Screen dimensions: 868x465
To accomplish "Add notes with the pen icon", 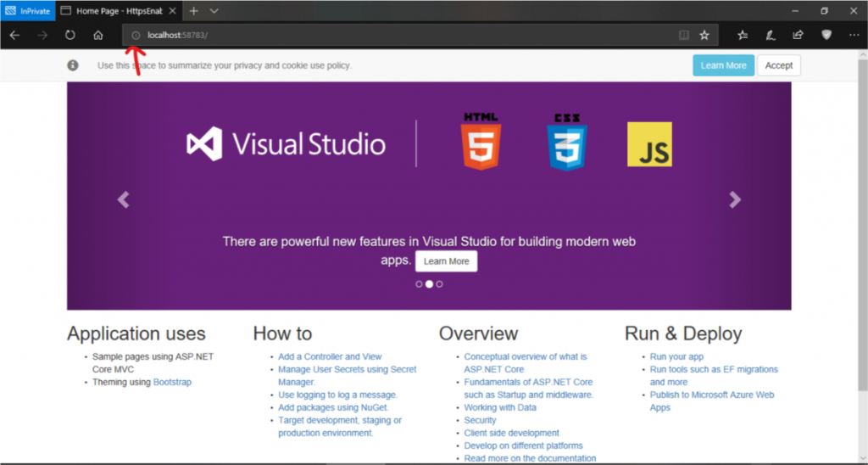I will tap(770, 35).
